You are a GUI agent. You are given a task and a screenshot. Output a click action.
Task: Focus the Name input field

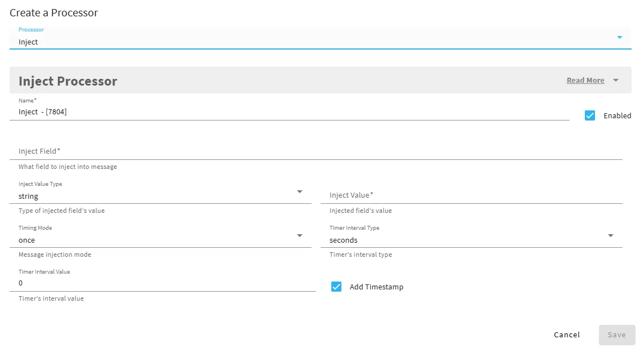290,111
